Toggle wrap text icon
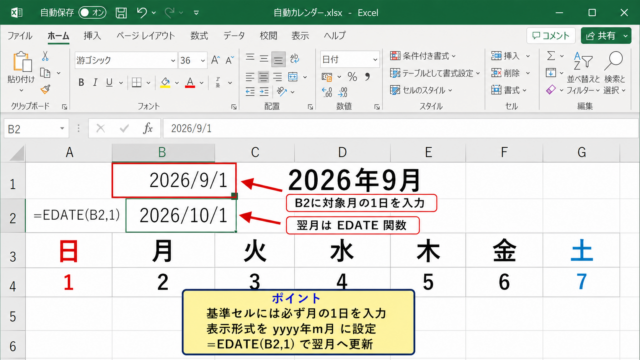Screen dimensions: 640x360 (294, 59)
